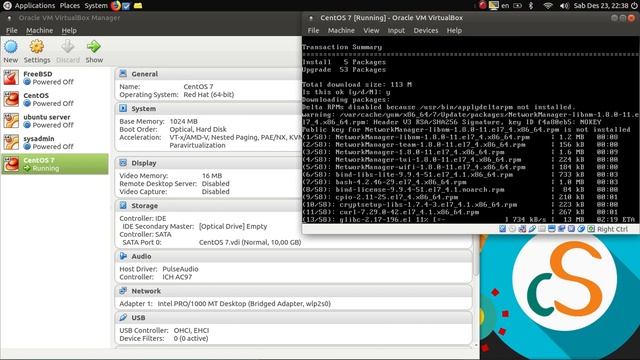This screenshot has width=640, height=360.
Task: Open View menu in CentOS 7 window
Action: tap(371, 30)
